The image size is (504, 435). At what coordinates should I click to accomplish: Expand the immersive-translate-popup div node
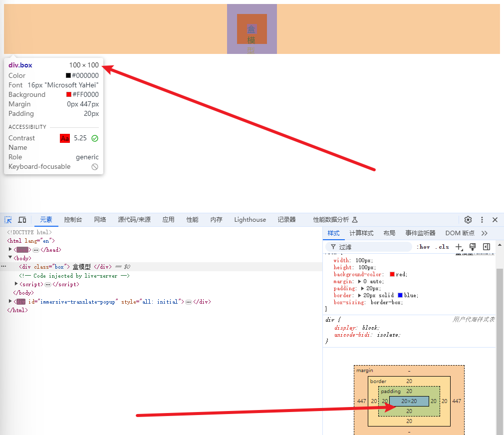tap(10, 301)
